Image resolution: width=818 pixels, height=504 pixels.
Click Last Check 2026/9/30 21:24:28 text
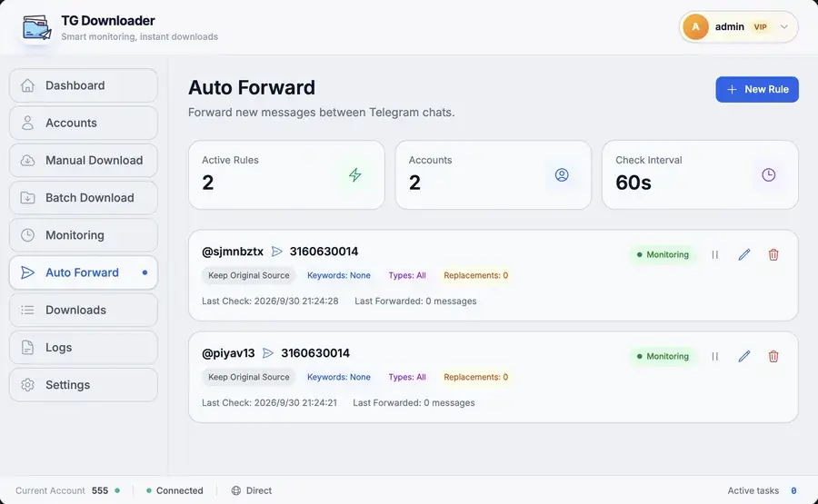click(x=270, y=301)
